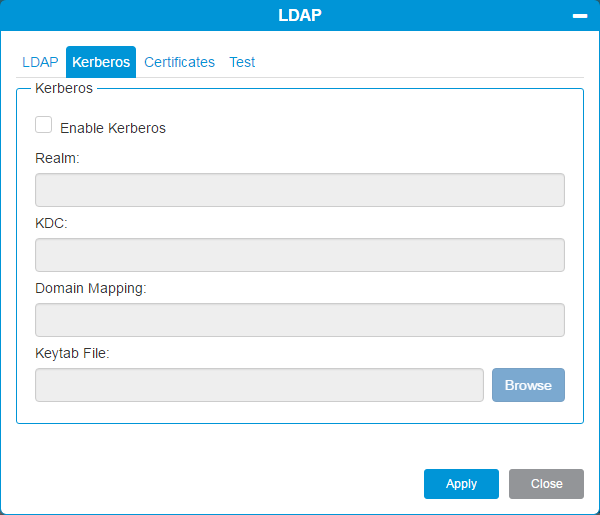
Task: Click the LDAP title bar heading
Action: (x=300, y=15)
